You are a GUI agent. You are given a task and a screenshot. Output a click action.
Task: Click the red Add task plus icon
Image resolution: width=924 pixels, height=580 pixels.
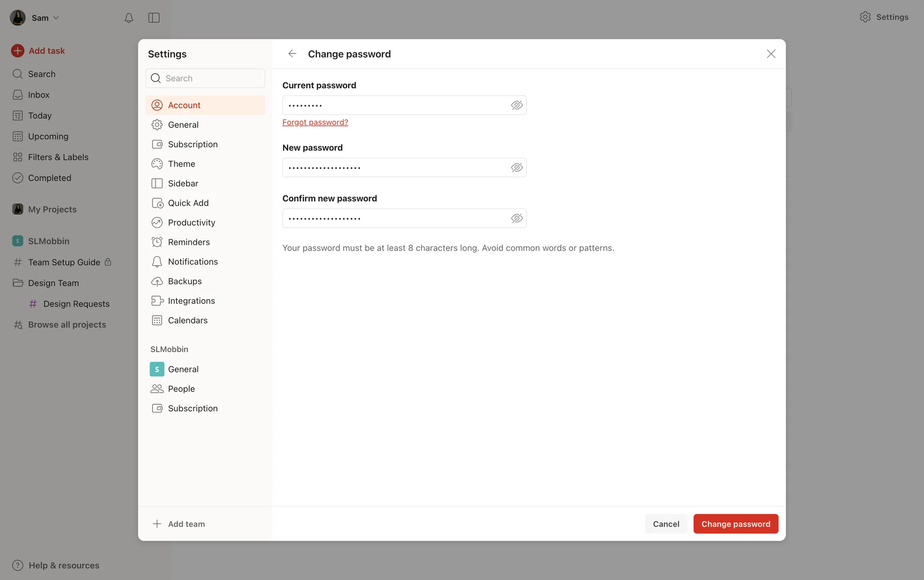point(18,51)
